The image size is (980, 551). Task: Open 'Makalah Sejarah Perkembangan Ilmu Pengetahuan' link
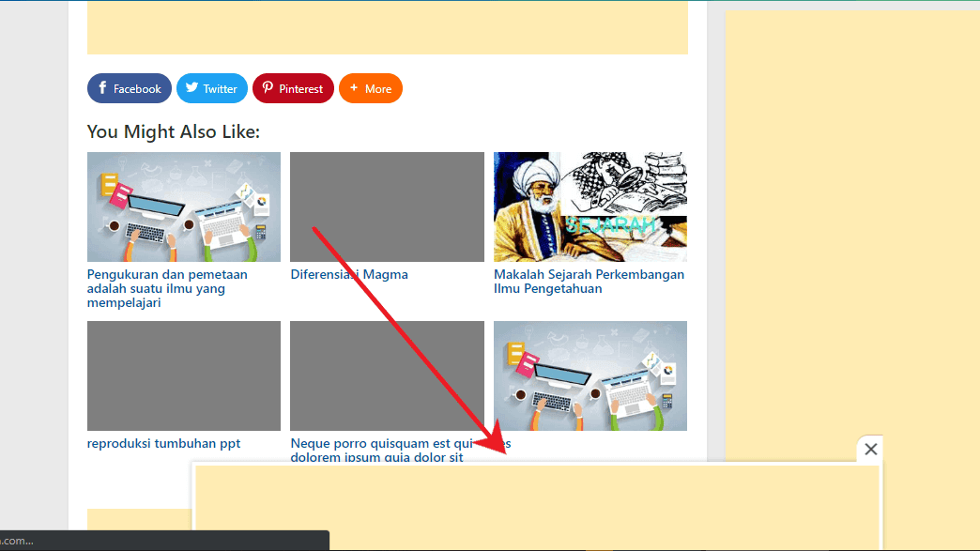click(589, 281)
